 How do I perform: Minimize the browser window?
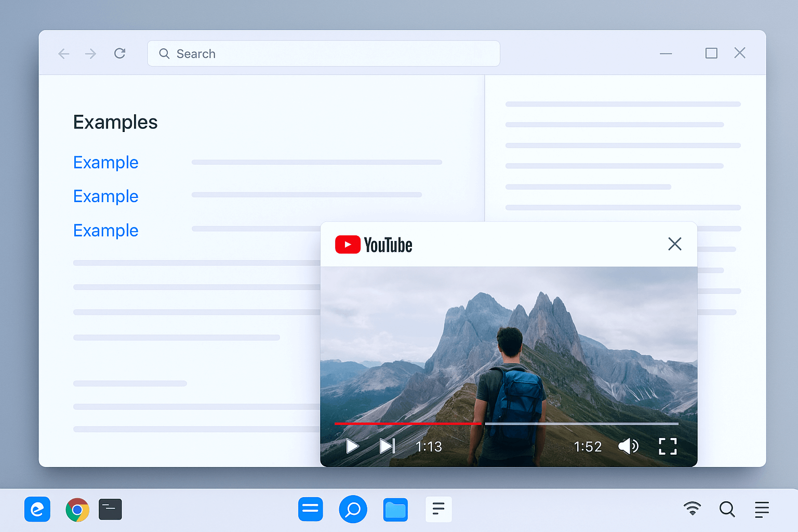click(x=666, y=54)
